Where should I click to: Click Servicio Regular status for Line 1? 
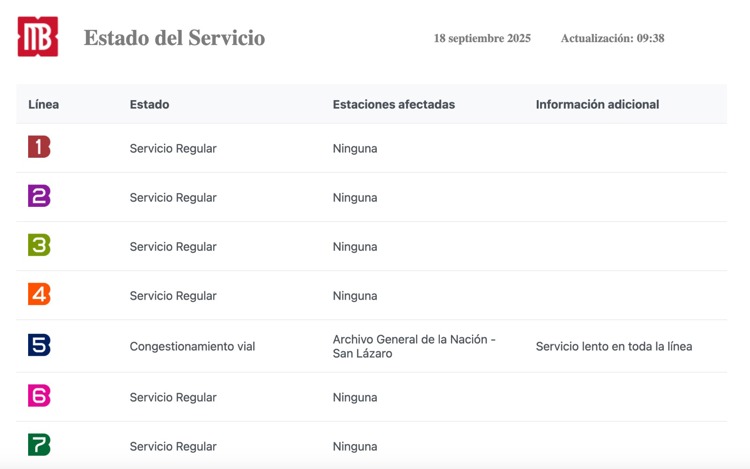coord(173,149)
